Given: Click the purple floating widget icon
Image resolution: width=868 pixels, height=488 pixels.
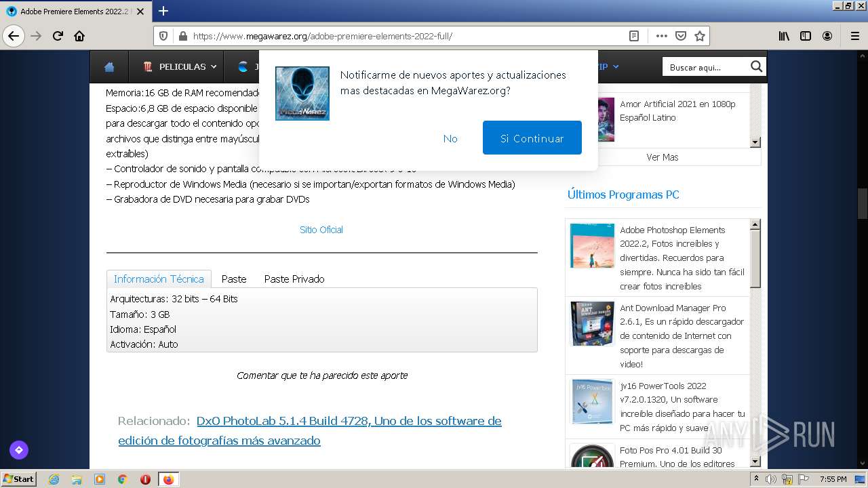Looking at the screenshot, I should [x=18, y=449].
